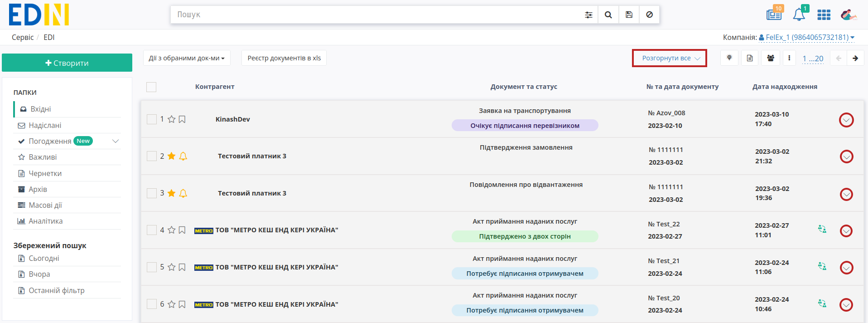Viewport: 868px width, 323px height.
Task: Click the magnifier search button
Action: [x=608, y=15]
